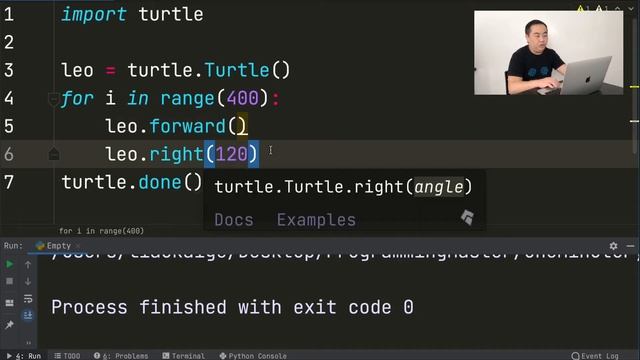This screenshot has height=360, width=640.
Task: Stop the running process
Action: pyautogui.click(x=9, y=281)
